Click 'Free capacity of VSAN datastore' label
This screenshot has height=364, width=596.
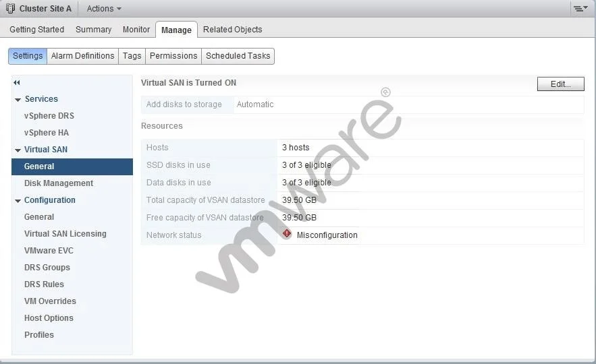205,218
